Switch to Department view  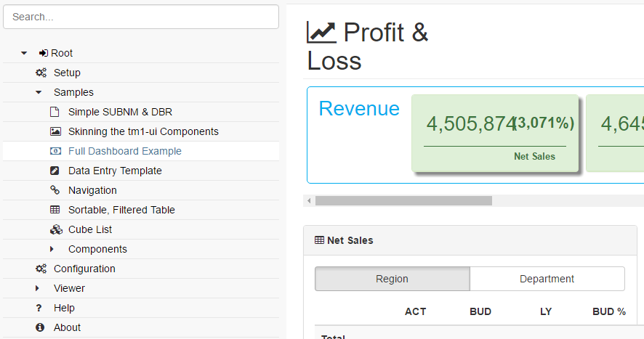click(547, 279)
